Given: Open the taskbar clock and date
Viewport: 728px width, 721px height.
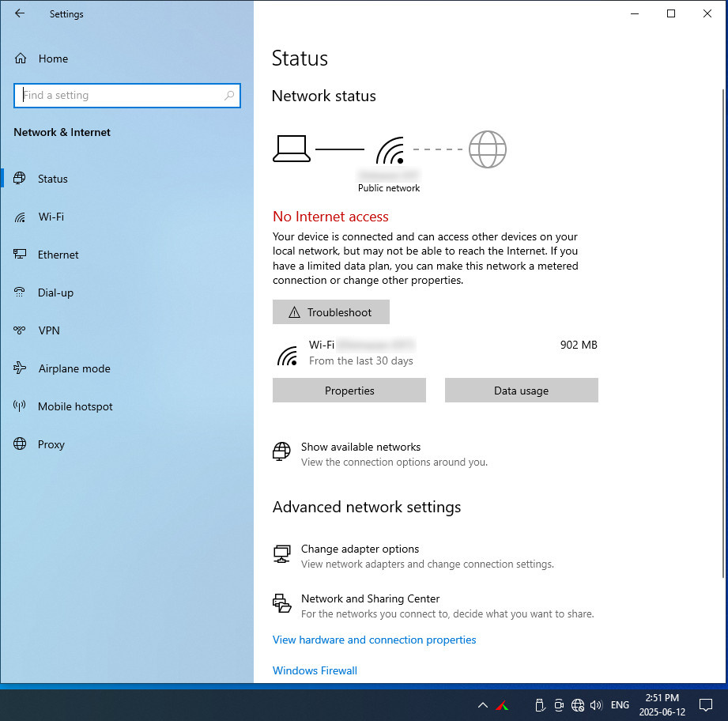Looking at the screenshot, I should tap(662, 704).
